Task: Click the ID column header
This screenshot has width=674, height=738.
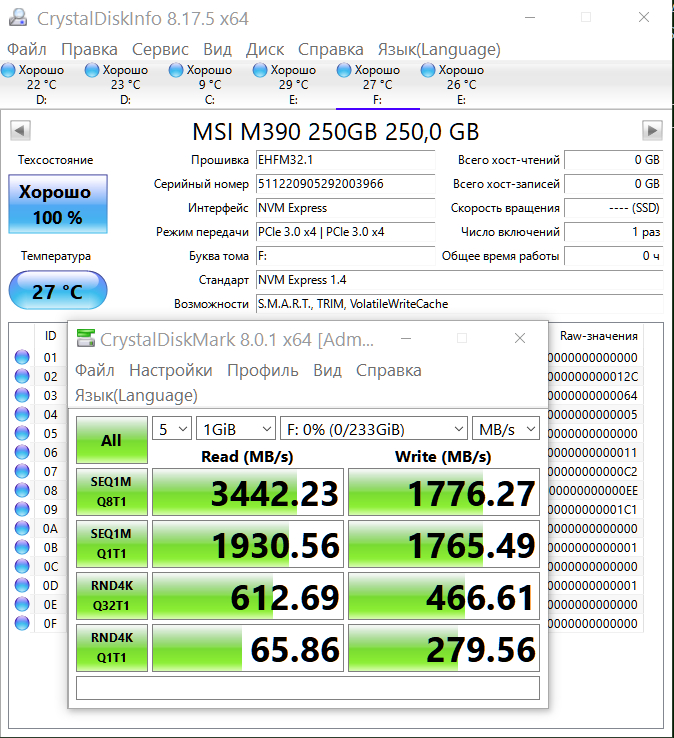Action: pos(50,336)
